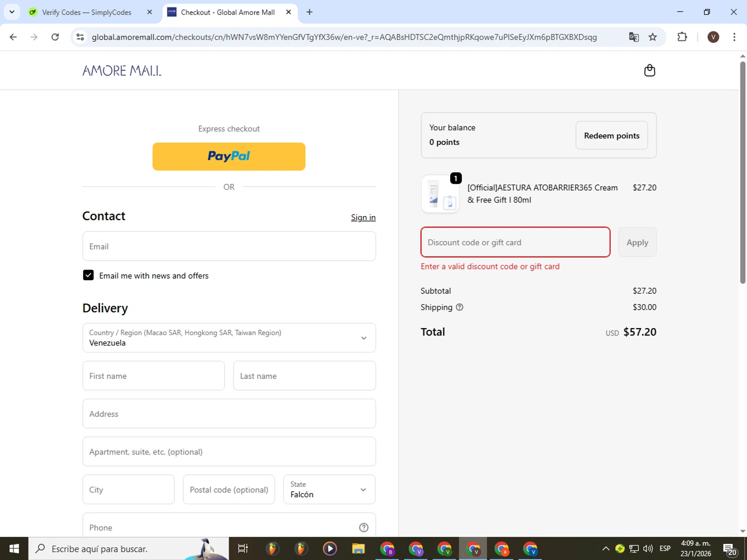The height and width of the screenshot is (560, 747).
Task: Open the first FL Studio taskbar icon
Action: tap(272, 549)
